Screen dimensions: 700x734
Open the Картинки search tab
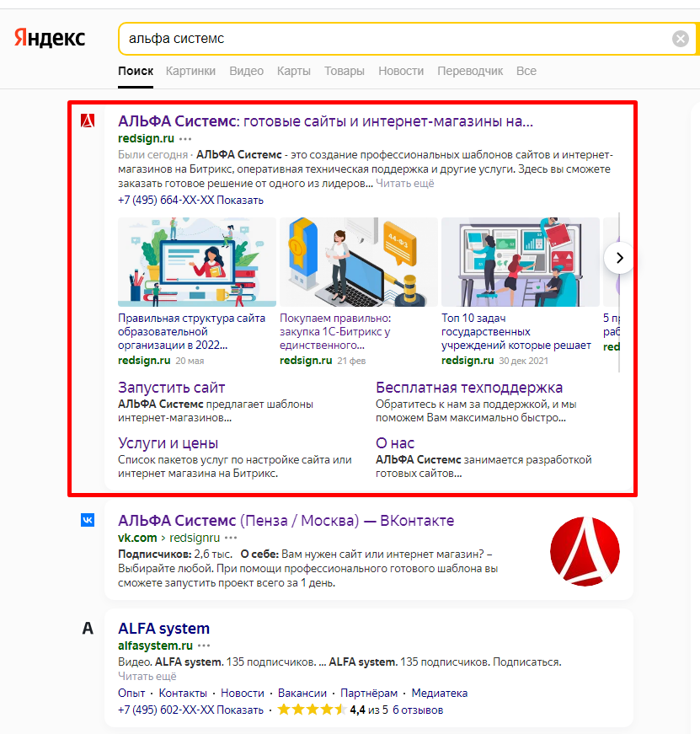coord(190,71)
